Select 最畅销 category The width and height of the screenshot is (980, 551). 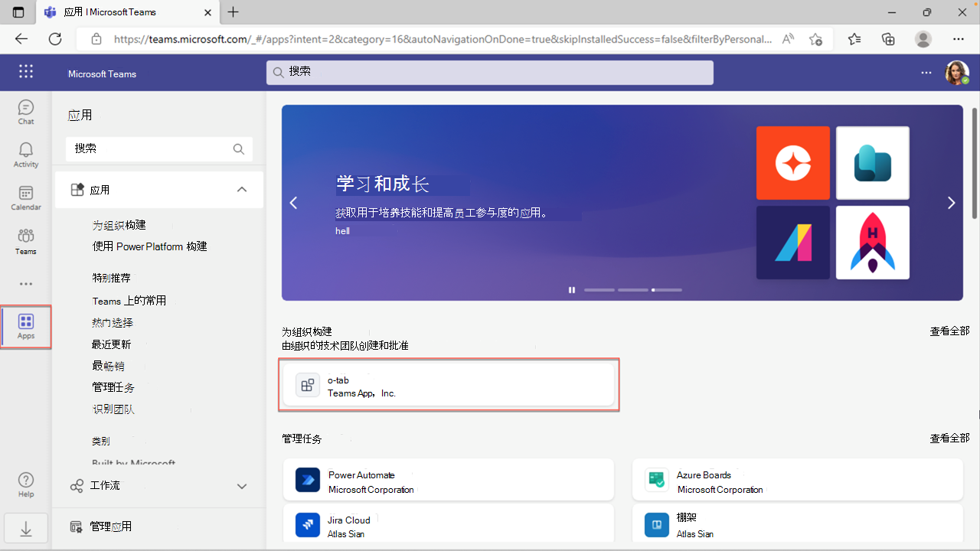coord(108,366)
